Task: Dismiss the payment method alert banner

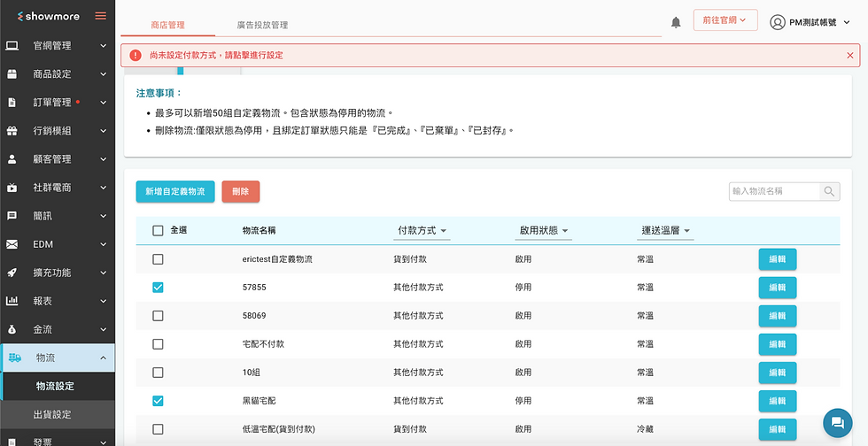Action: [x=849, y=56]
